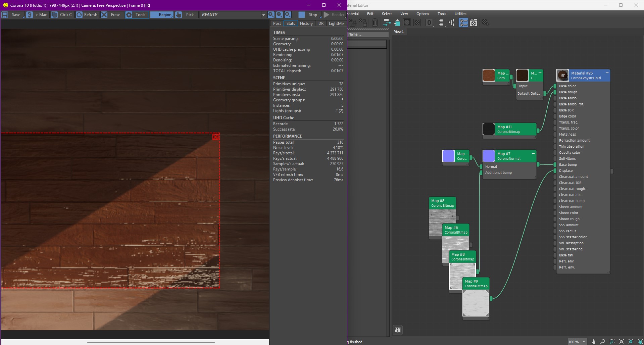Click the Select by Material icon
The image size is (644, 345).
click(x=485, y=22)
